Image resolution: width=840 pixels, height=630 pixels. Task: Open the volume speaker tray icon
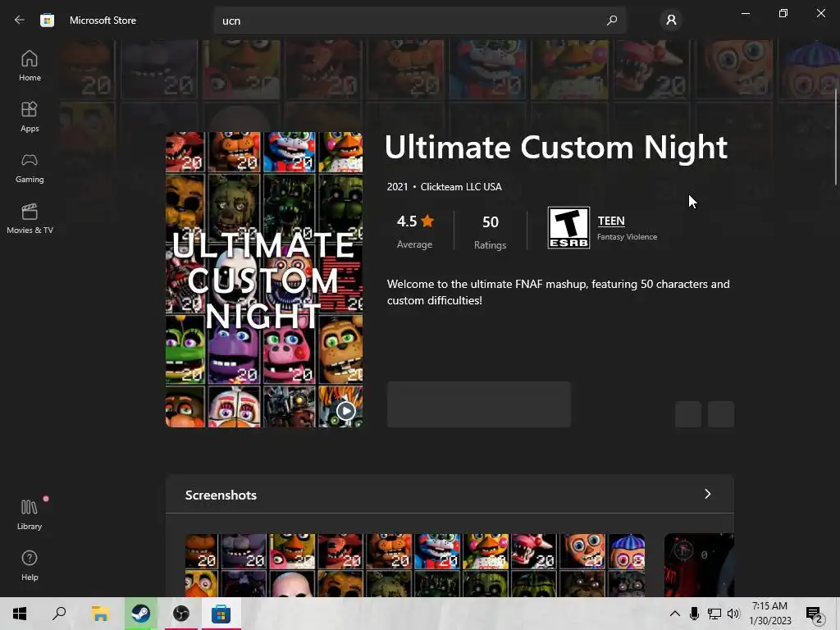733,614
